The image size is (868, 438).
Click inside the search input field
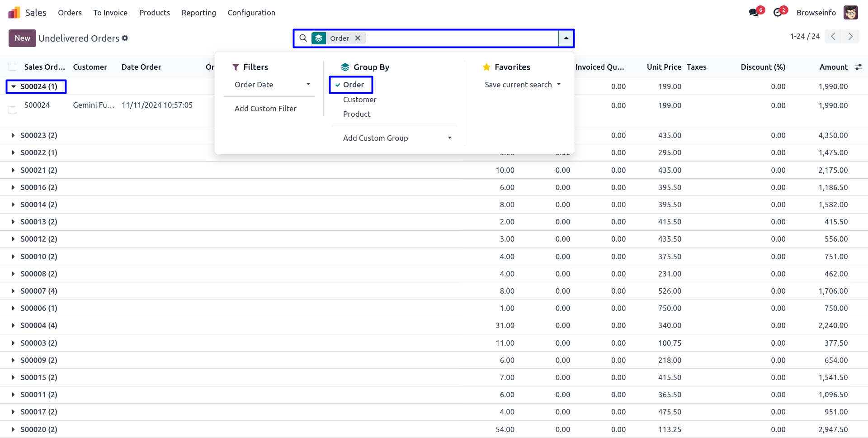[461, 38]
